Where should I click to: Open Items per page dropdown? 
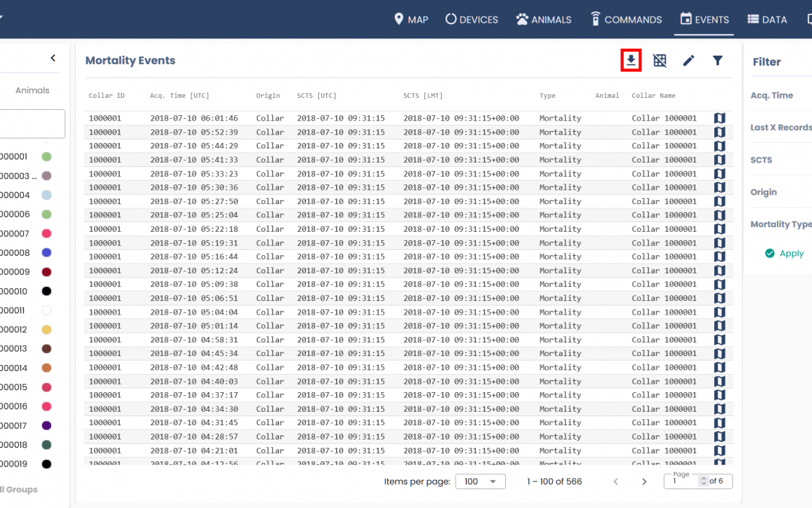(480, 482)
